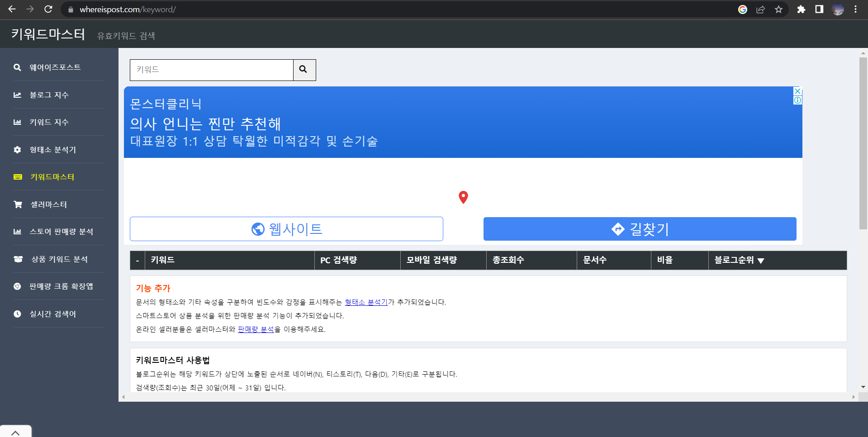868x437 pixels.
Task: Bookmark the page with the star toggle
Action: [x=779, y=9]
